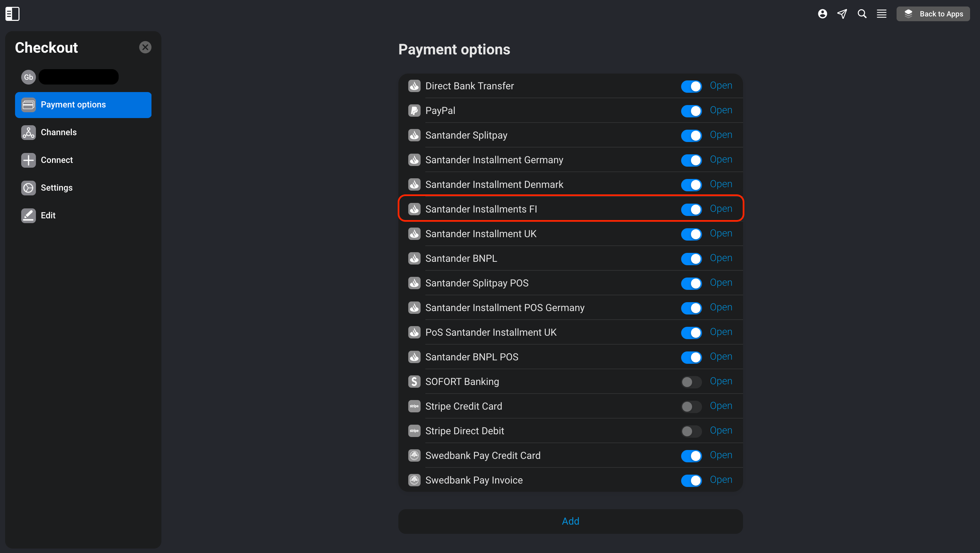Click Add to add payment option
Image resolution: width=980 pixels, height=553 pixels.
tap(570, 522)
